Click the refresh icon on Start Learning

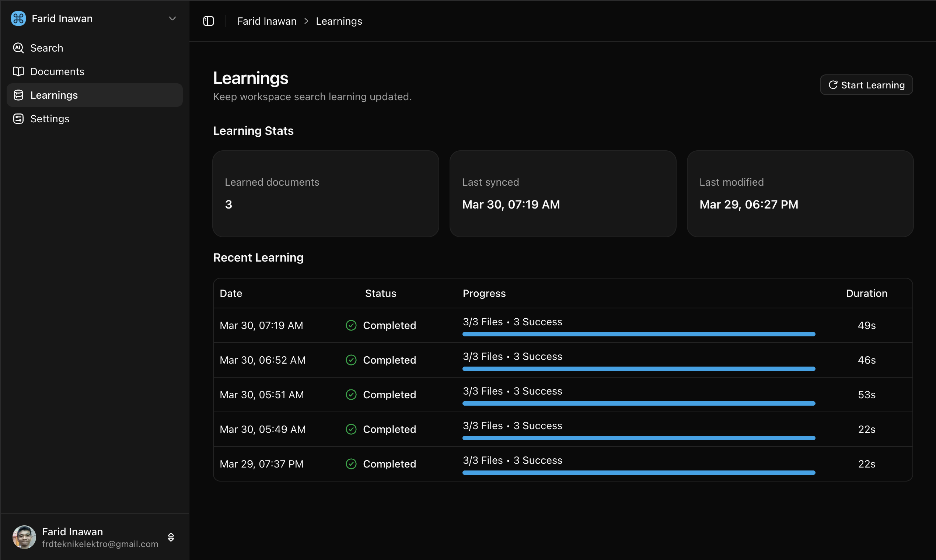833,85
